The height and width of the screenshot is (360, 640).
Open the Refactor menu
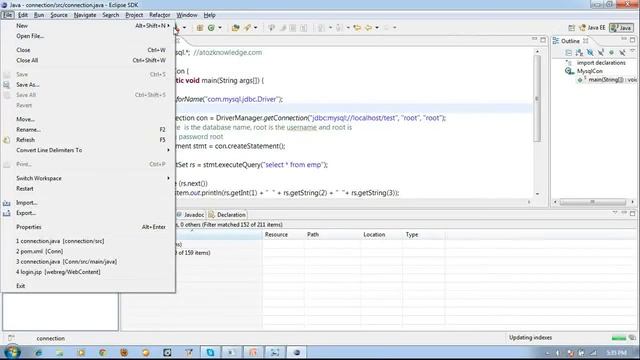[160, 15]
